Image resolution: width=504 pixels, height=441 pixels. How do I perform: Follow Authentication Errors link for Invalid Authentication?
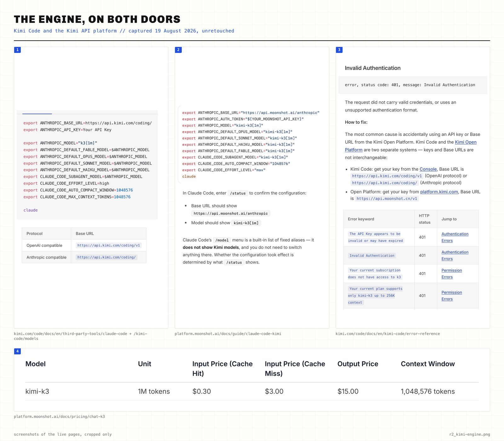(x=455, y=255)
